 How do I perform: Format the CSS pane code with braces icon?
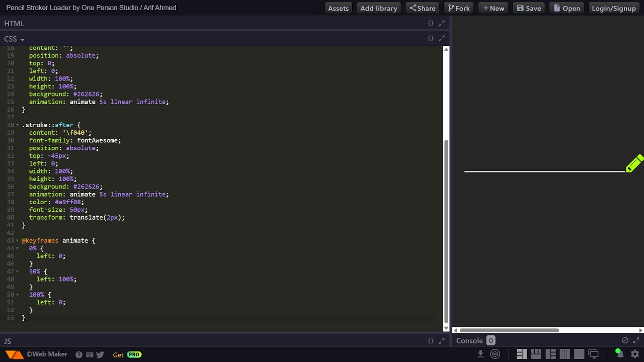click(431, 38)
